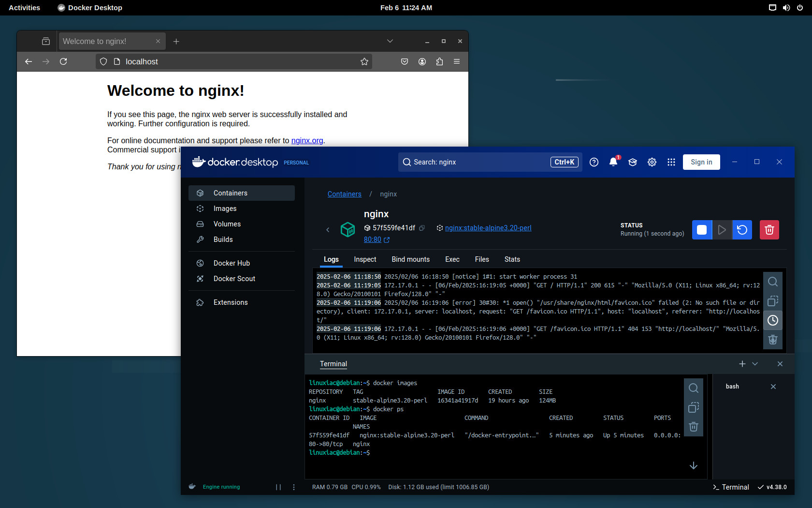Open the Docker apps grid icon
Image resolution: width=812 pixels, height=508 pixels.
point(671,162)
